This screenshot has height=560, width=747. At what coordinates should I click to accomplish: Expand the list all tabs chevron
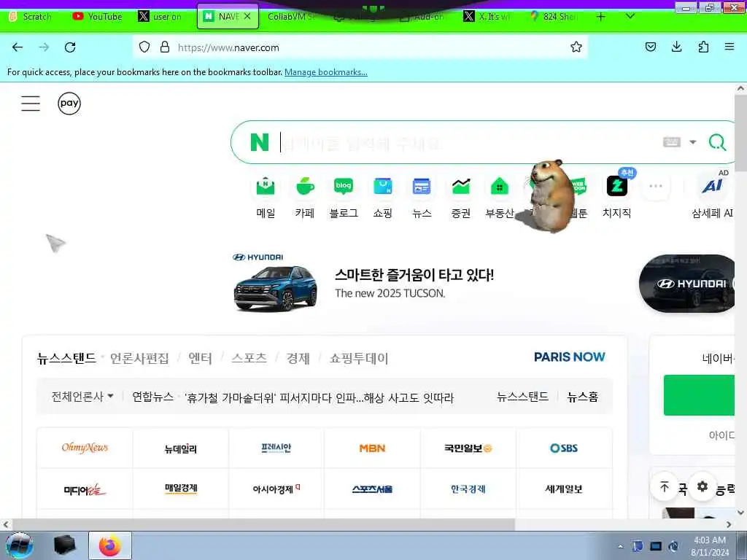pyautogui.click(x=630, y=17)
